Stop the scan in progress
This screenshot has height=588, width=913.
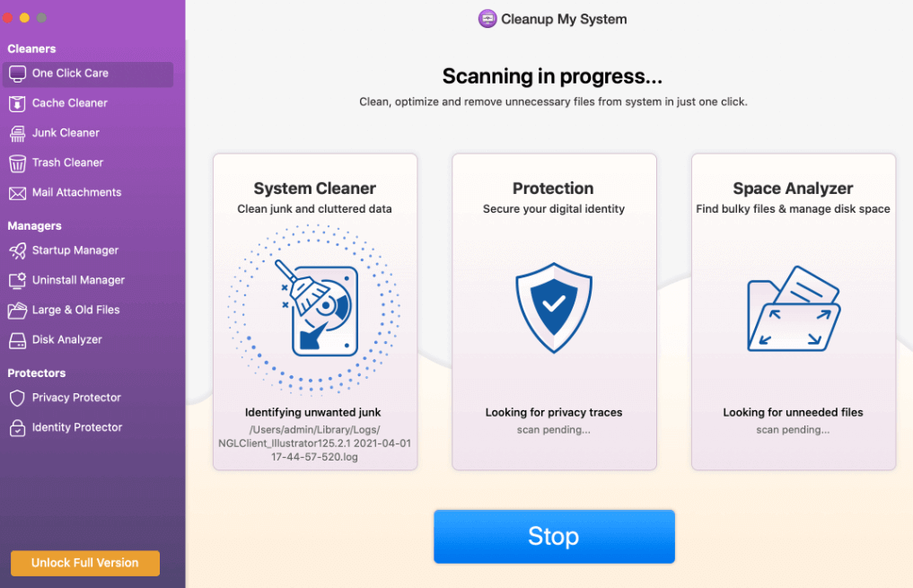(553, 537)
